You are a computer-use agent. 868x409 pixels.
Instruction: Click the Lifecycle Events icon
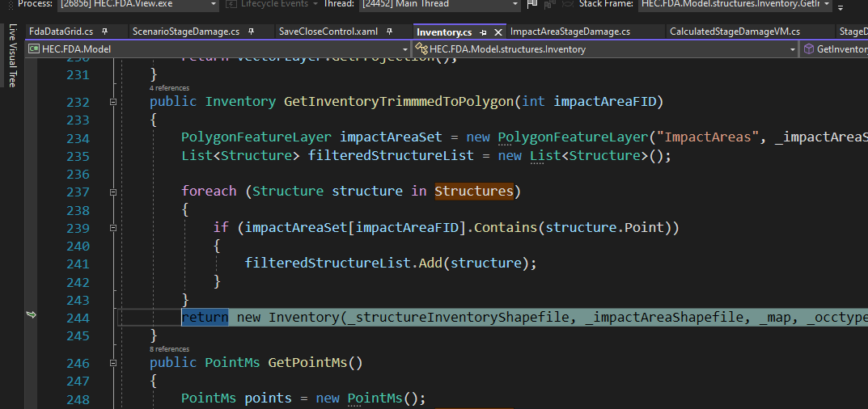tap(232, 4)
